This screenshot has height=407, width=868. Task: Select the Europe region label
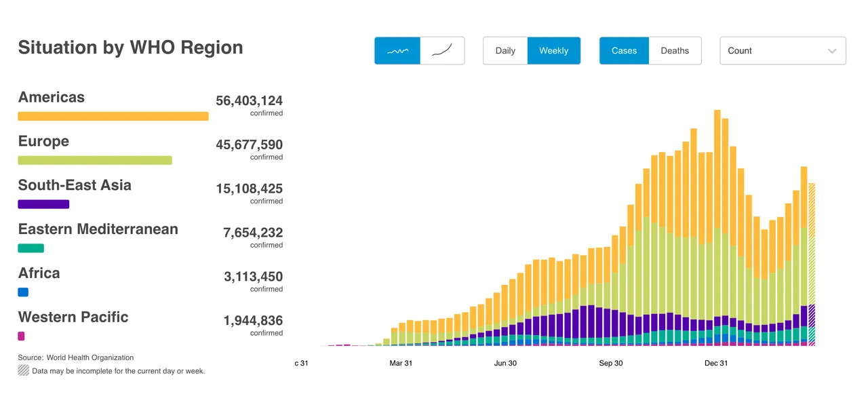[x=43, y=141]
